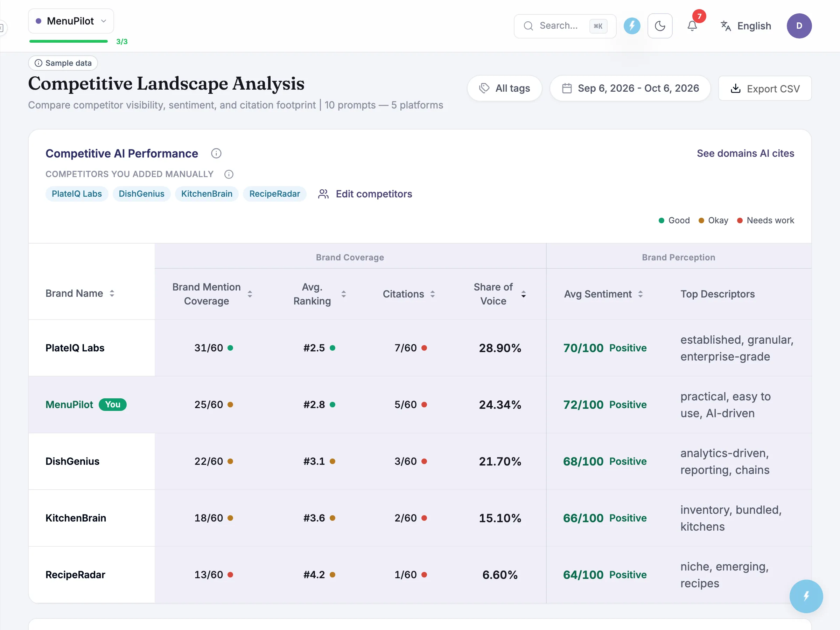Select the MenuPilot brand row name
This screenshot has height=630, width=840.
click(x=69, y=405)
